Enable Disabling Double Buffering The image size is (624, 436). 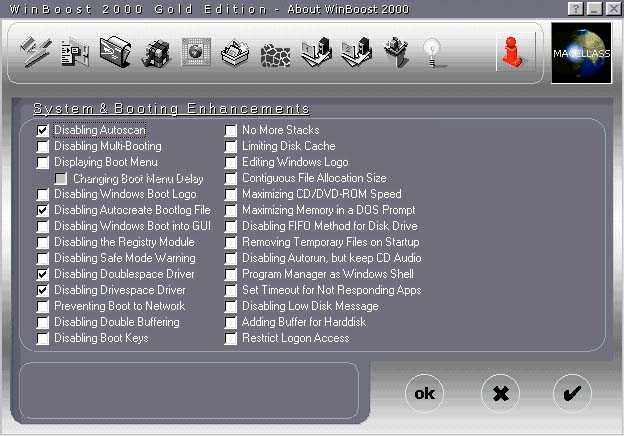click(43, 322)
